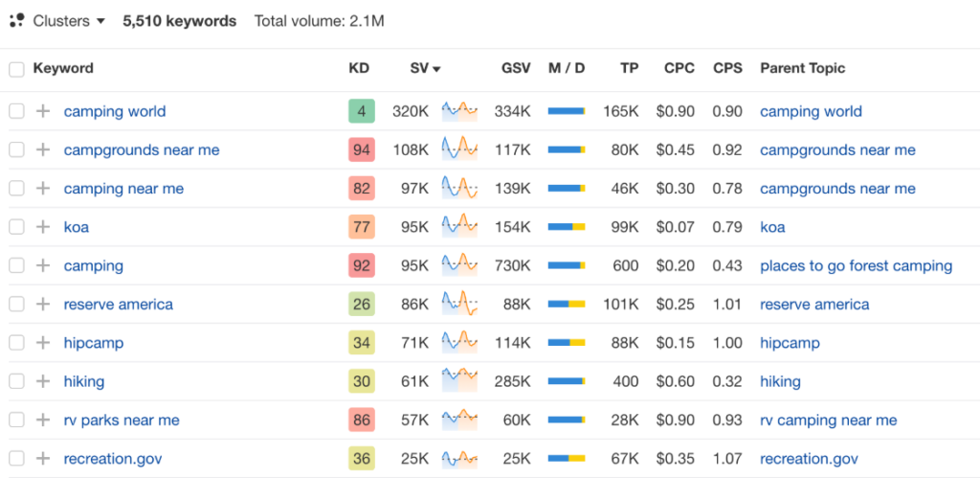Toggle the select-all checkbox in header
Image resolution: width=980 pixels, height=478 pixels.
(x=16, y=69)
